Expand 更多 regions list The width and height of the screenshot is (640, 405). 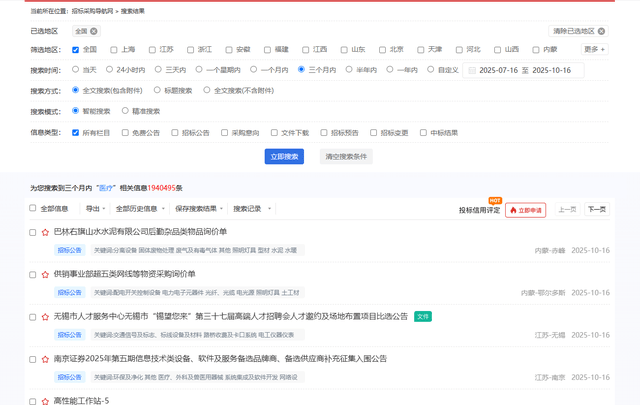595,49
